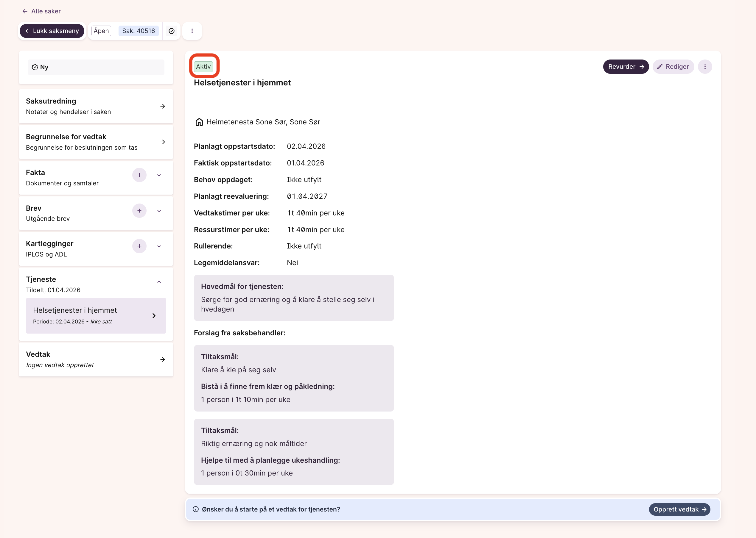Viewport: 756px width, 538px height.
Task: Close the case menu with Lukk saksmeny
Action: coord(52,31)
